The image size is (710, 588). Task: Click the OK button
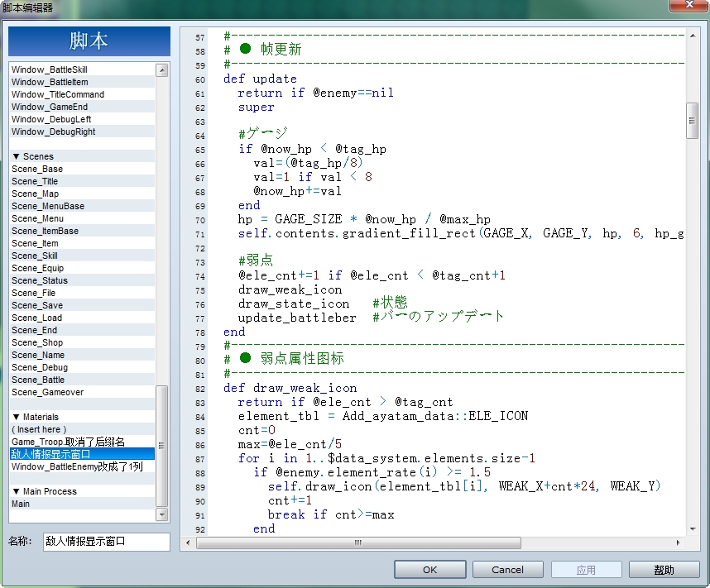429,570
